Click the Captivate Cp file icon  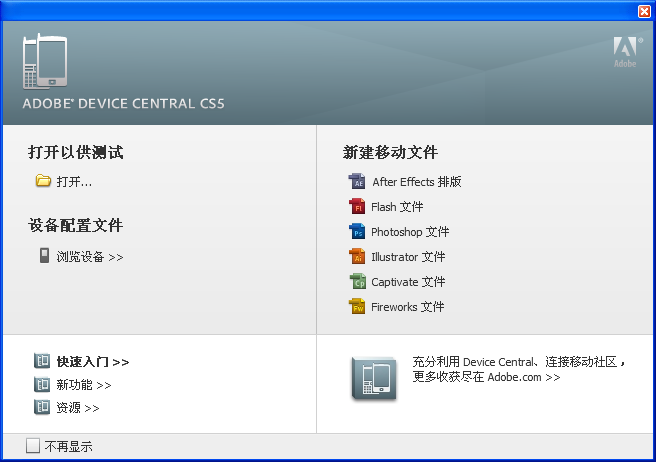[x=358, y=282]
